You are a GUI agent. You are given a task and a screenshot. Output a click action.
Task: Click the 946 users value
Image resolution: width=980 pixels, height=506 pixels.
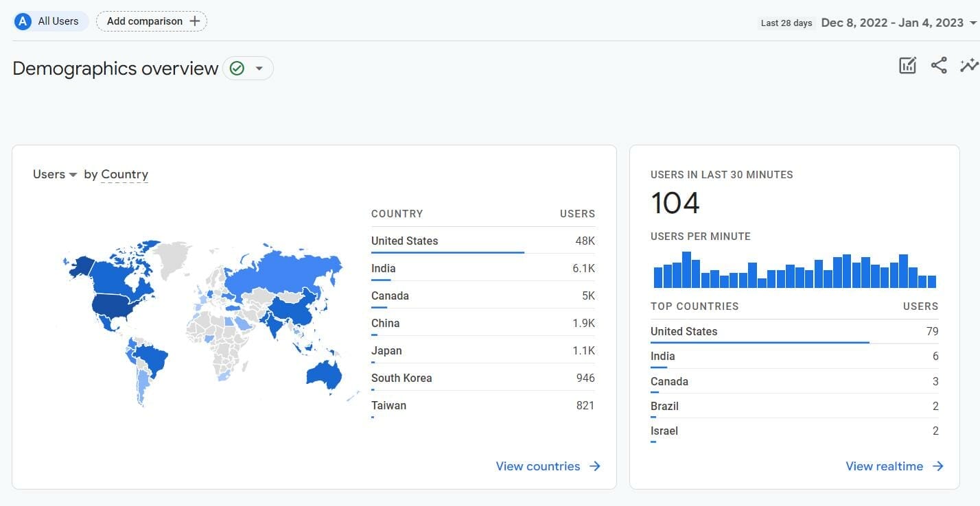tap(585, 378)
